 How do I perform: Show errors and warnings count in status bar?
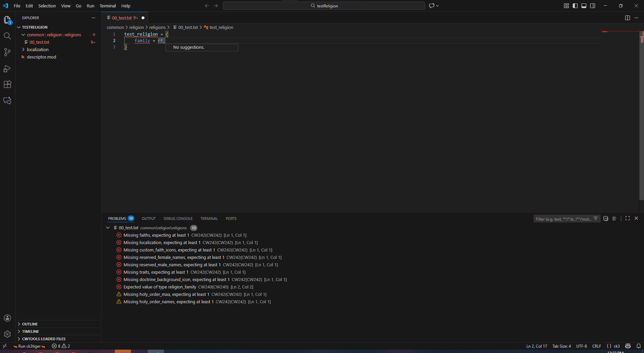[61, 346]
